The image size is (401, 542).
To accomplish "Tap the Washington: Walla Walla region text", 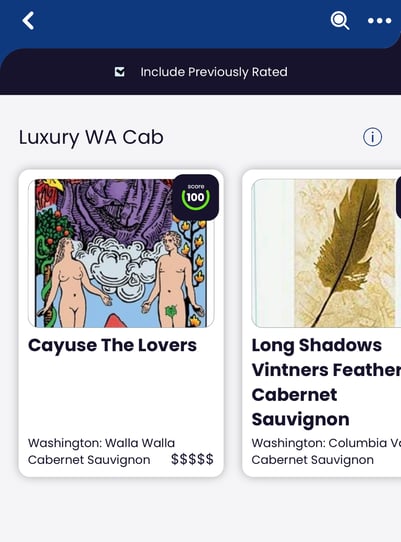I will (101, 443).
